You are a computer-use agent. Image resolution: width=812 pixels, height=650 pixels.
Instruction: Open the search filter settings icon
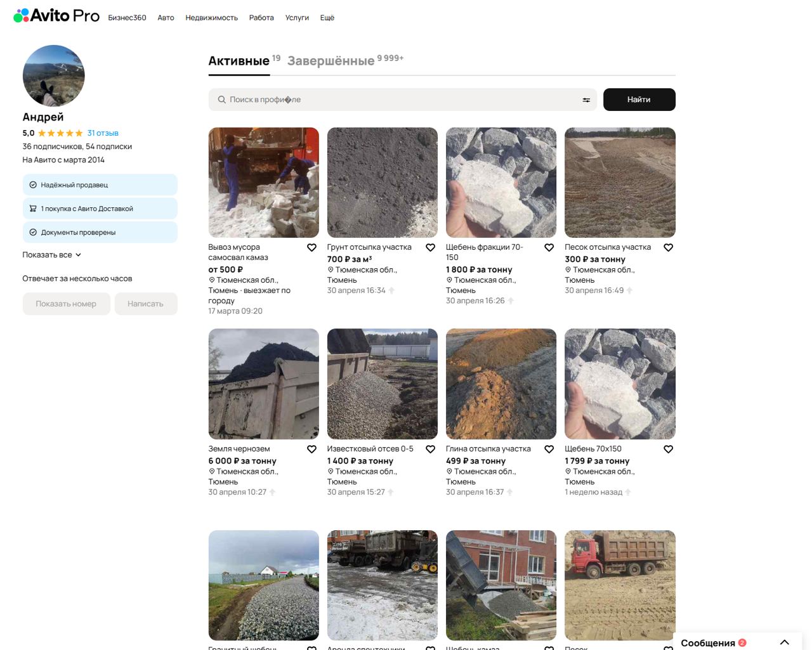(586, 100)
